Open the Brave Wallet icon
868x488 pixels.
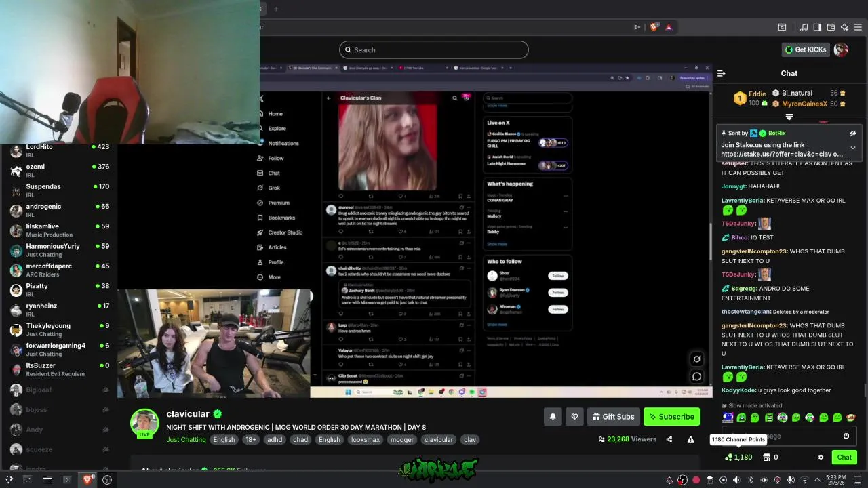[831, 27]
